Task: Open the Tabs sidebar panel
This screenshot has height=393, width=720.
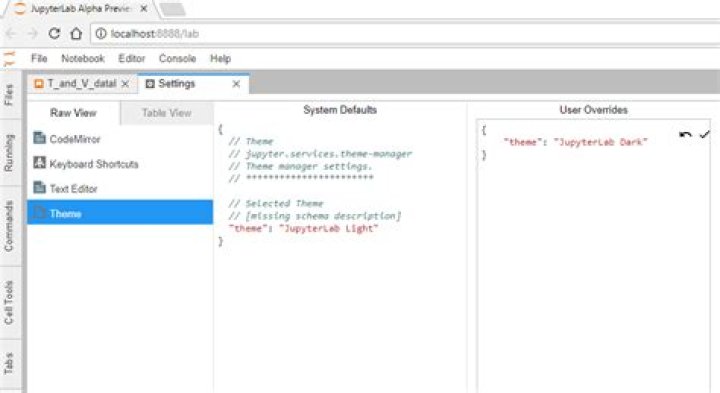Action: click(9, 364)
